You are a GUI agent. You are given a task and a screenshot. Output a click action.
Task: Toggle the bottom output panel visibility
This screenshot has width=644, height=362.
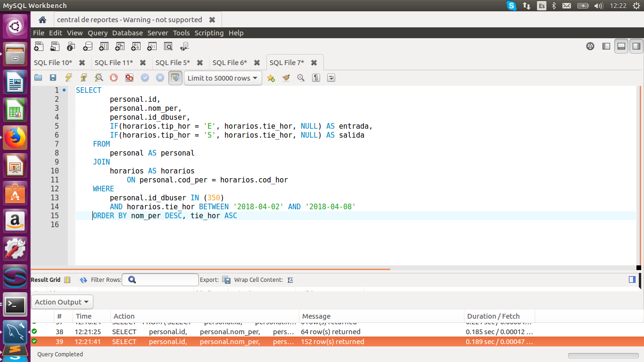[x=621, y=46]
